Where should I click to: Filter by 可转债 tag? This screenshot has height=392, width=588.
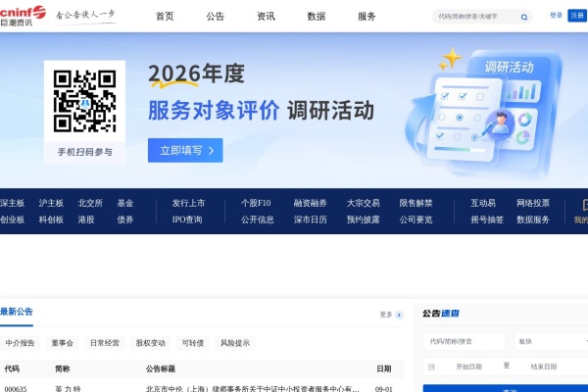193,343
